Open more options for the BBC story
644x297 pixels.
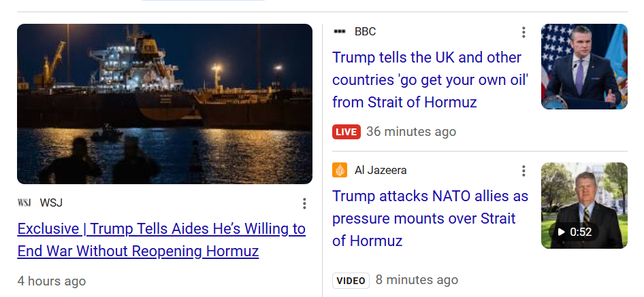click(x=524, y=33)
